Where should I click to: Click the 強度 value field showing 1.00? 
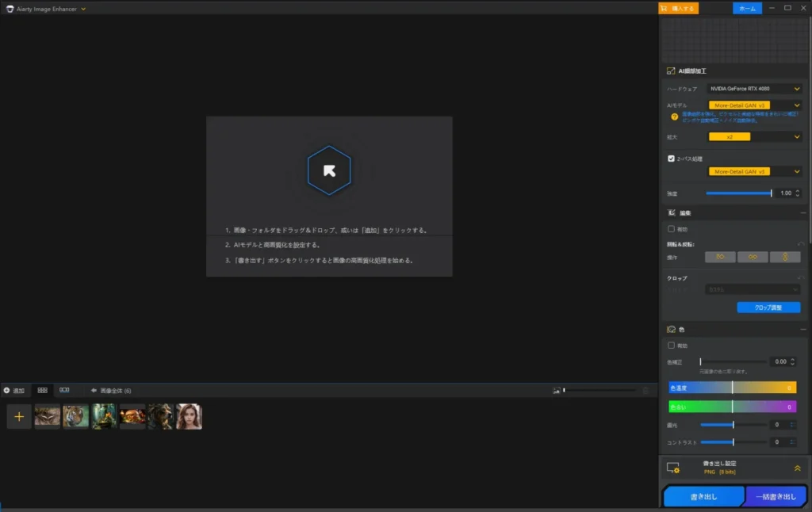[786, 193]
